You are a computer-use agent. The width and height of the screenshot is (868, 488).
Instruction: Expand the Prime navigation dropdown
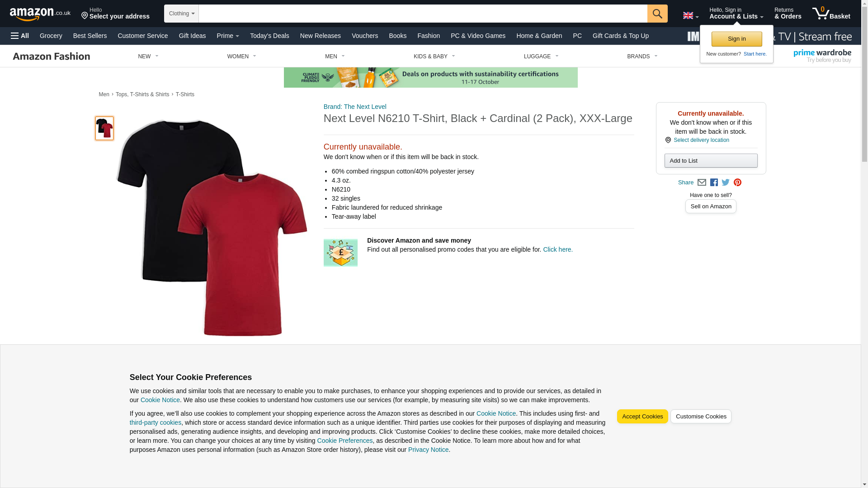point(228,36)
